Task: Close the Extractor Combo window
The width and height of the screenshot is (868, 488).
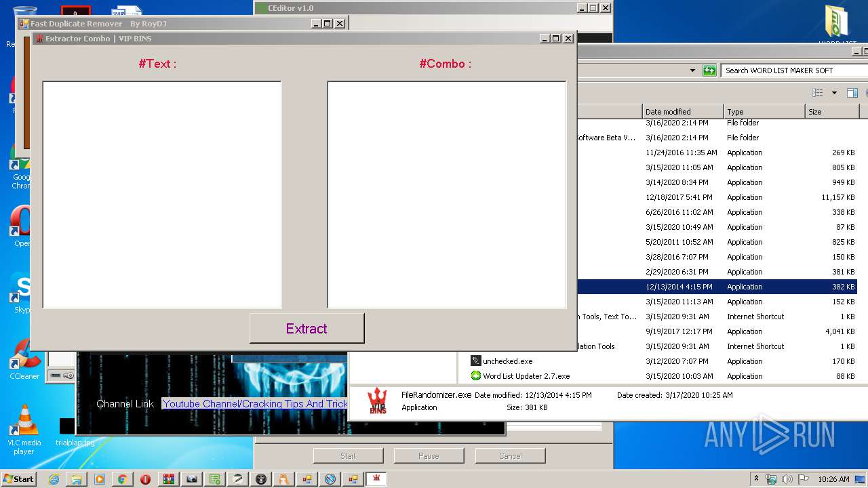Action: tap(568, 39)
